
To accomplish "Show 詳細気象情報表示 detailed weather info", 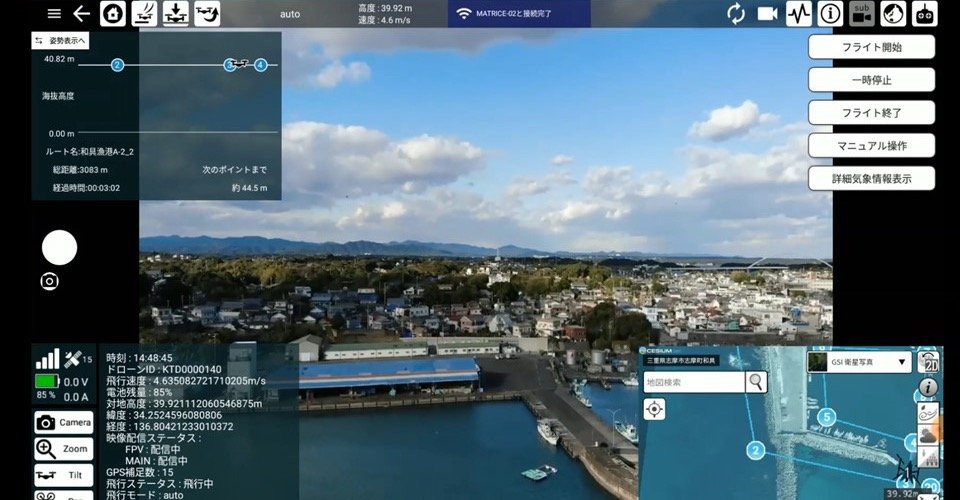I will click(x=871, y=178).
